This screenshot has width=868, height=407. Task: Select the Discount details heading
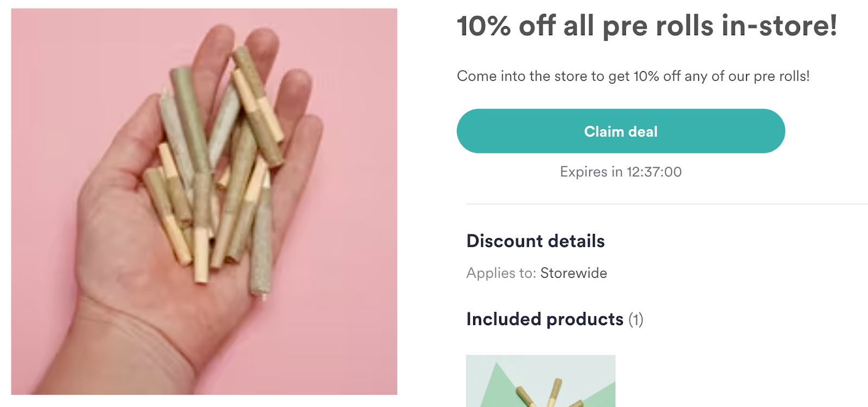pyautogui.click(x=535, y=241)
